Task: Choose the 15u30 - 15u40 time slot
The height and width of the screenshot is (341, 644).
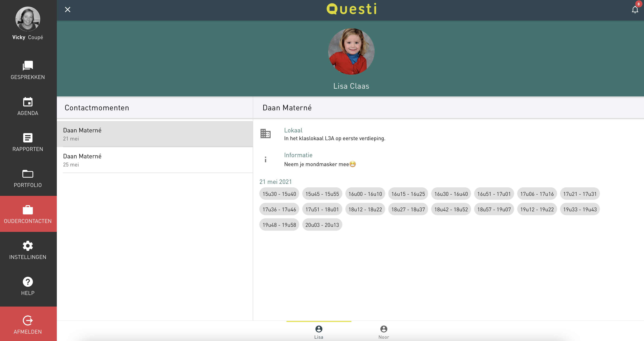Action: tap(279, 194)
